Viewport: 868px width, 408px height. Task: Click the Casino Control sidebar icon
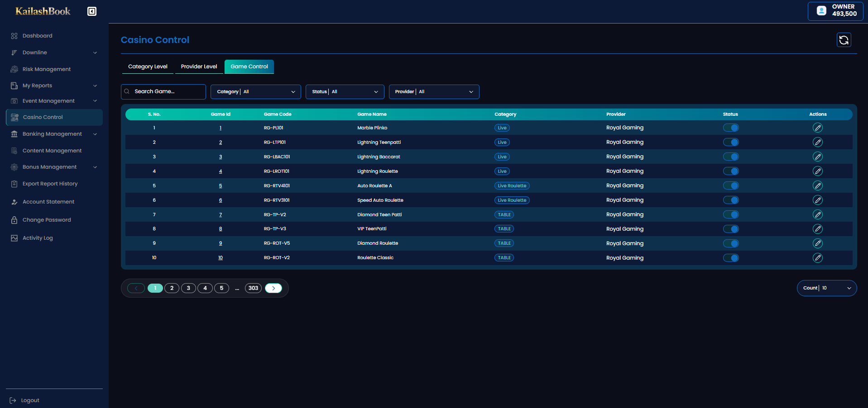(14, 117)
